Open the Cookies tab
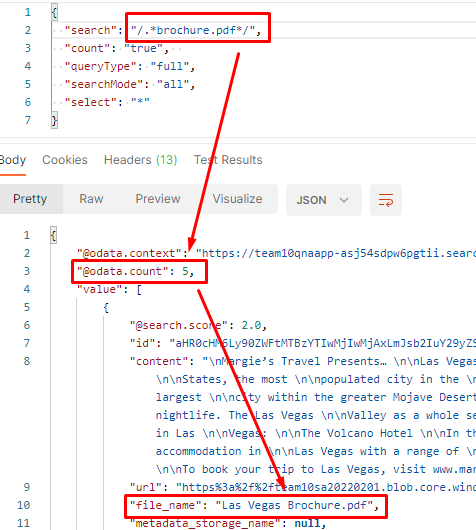The height and width of the screenshot is (530, 476). [65, 160]
